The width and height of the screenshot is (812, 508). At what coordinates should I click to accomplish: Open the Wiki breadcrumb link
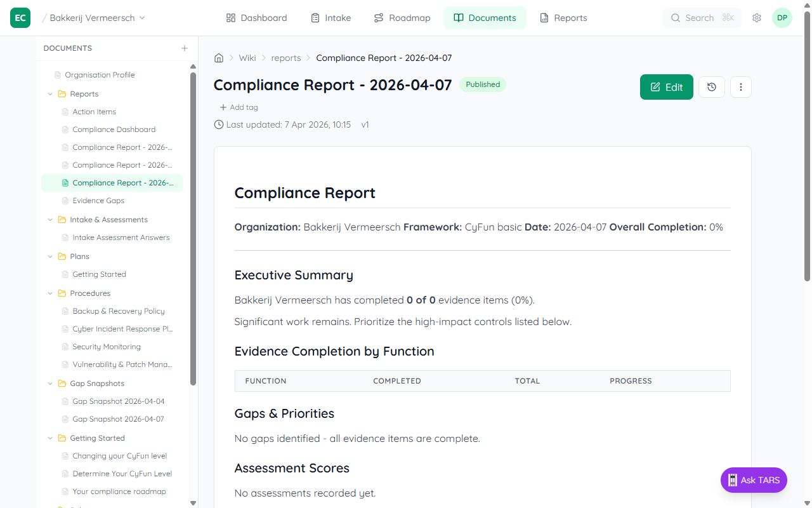[247, 57]
